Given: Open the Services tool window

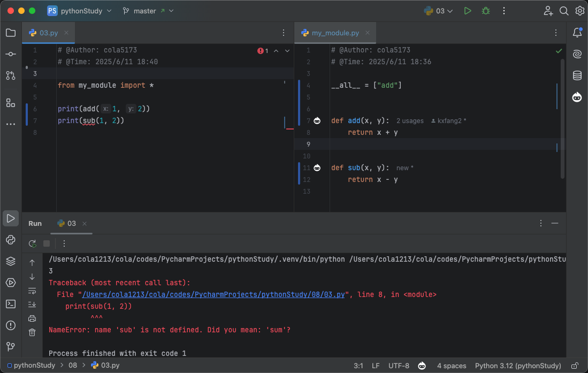Looking at the screenshot, I should pyautogui.click(x=11, y=283).
